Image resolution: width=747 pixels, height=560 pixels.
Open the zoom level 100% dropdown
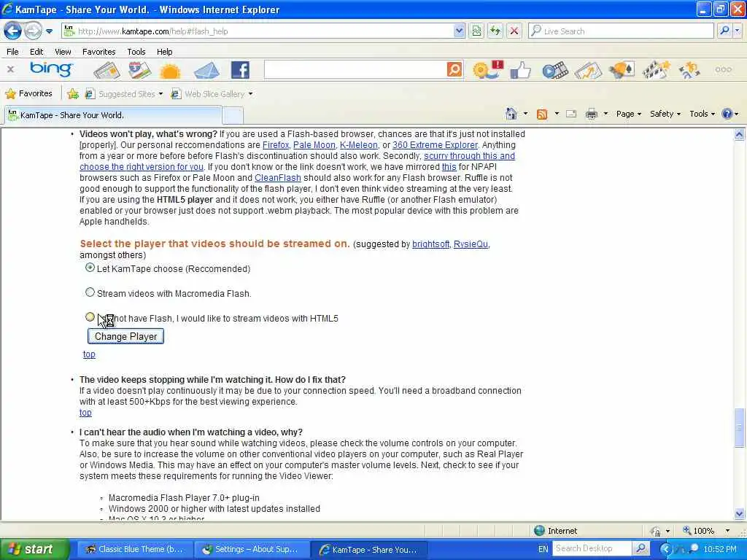coord(727,531)
